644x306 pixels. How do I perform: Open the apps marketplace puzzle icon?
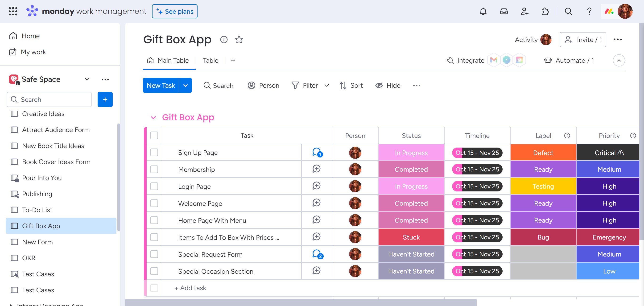pos(545,12)
